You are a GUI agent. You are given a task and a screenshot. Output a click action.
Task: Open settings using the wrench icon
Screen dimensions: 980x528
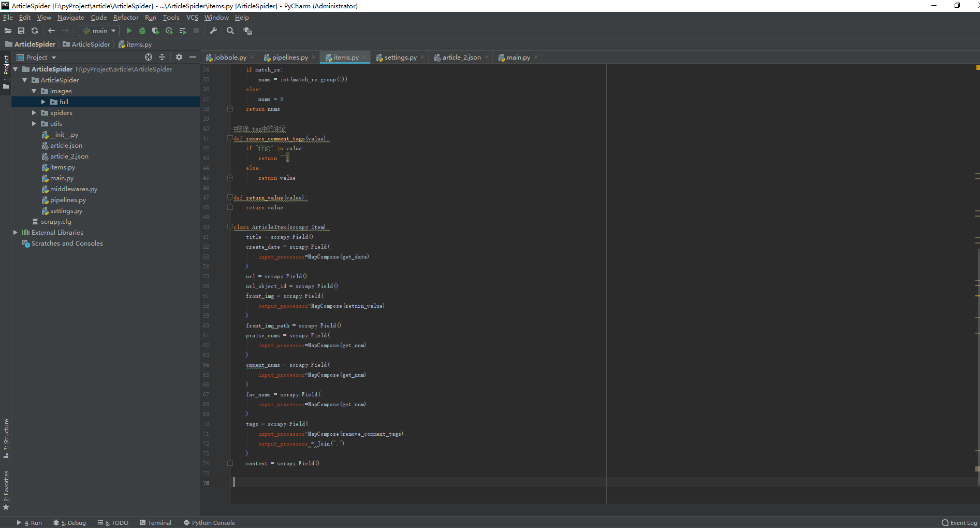coord(213,31)
